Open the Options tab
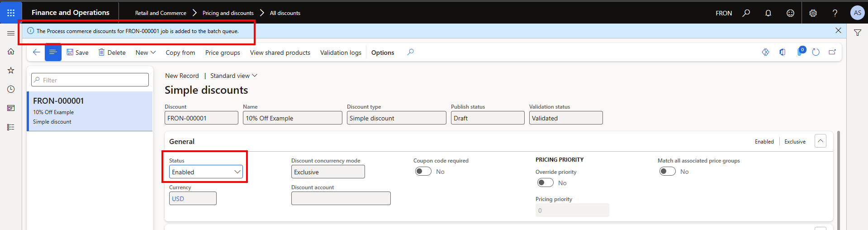868x230 pixels. (x=382, y=53)
